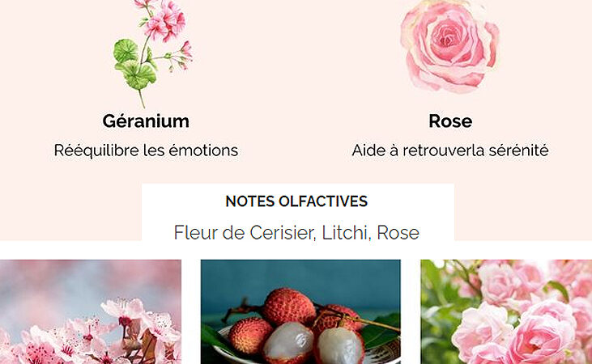592x364 pixels.
Task: Click the white olfactory notes box
Action: (x=298, y=212)
